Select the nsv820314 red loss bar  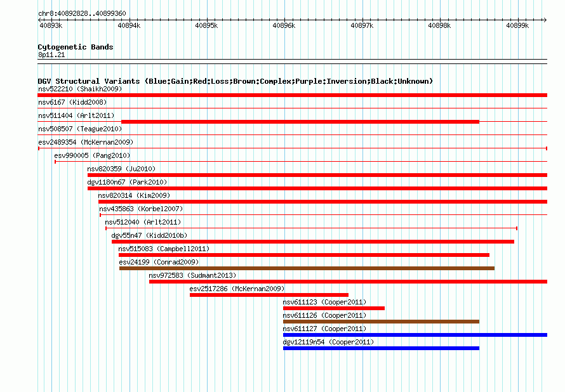coord(323,202)
